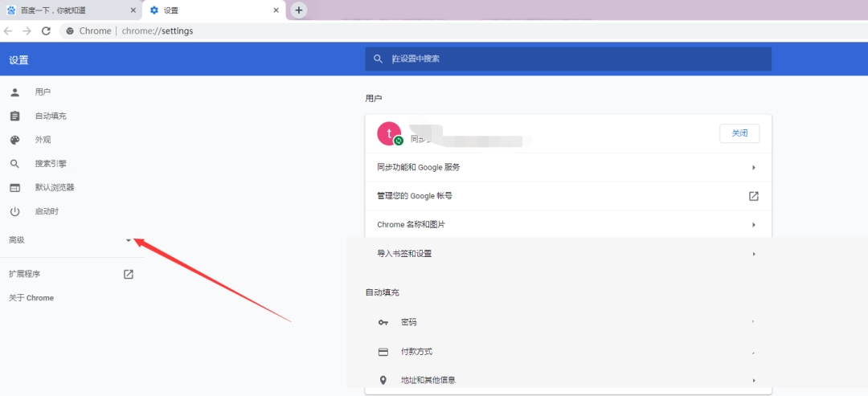Close the Baidu tab
The height and width of the screenshot is (396, 868).
[133, 10]
